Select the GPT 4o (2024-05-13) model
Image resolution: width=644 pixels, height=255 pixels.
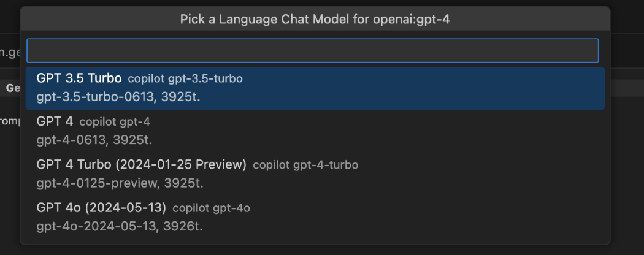coord(101,208)
